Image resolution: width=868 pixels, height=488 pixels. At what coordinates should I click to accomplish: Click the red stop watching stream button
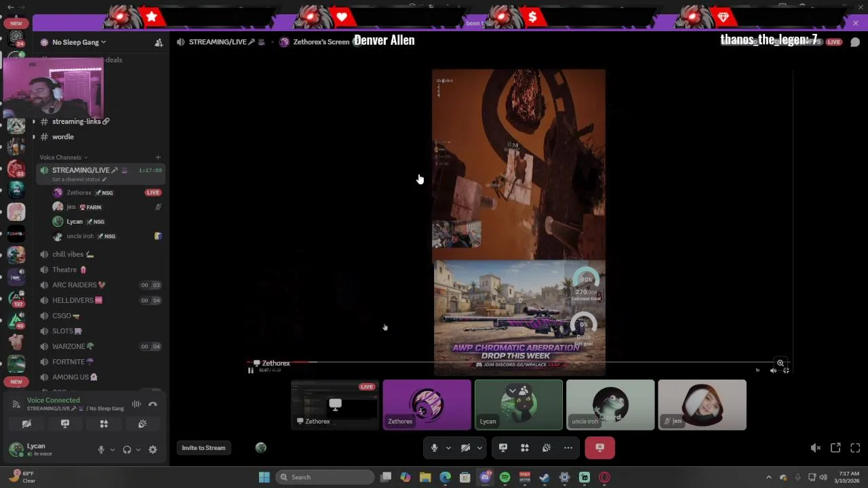pyautogui.click(x=600, y=448)
